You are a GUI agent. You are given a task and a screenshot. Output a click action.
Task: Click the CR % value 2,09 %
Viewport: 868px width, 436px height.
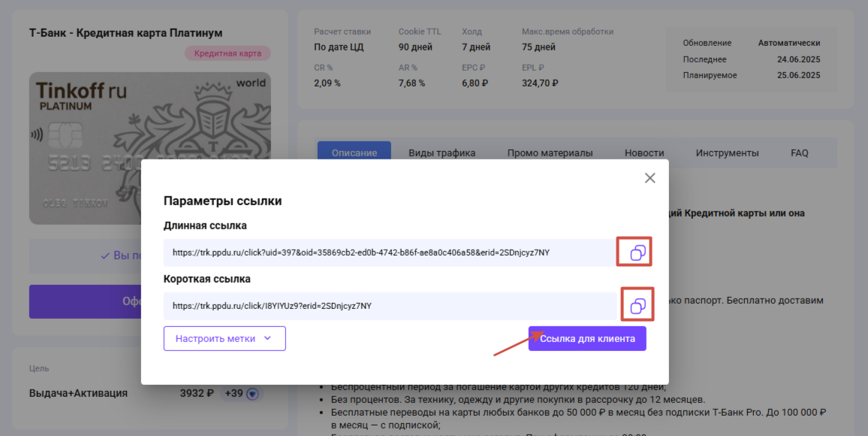(327, 83)
